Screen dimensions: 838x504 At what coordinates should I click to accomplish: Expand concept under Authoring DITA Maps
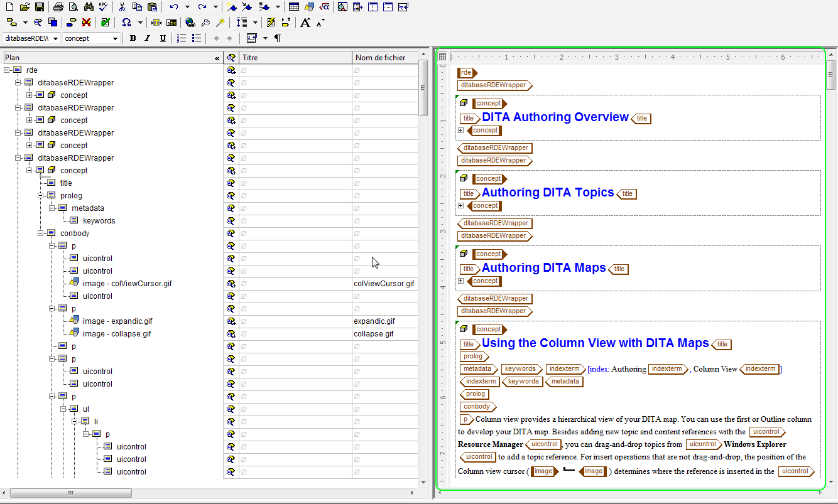(x=461, y=281)
